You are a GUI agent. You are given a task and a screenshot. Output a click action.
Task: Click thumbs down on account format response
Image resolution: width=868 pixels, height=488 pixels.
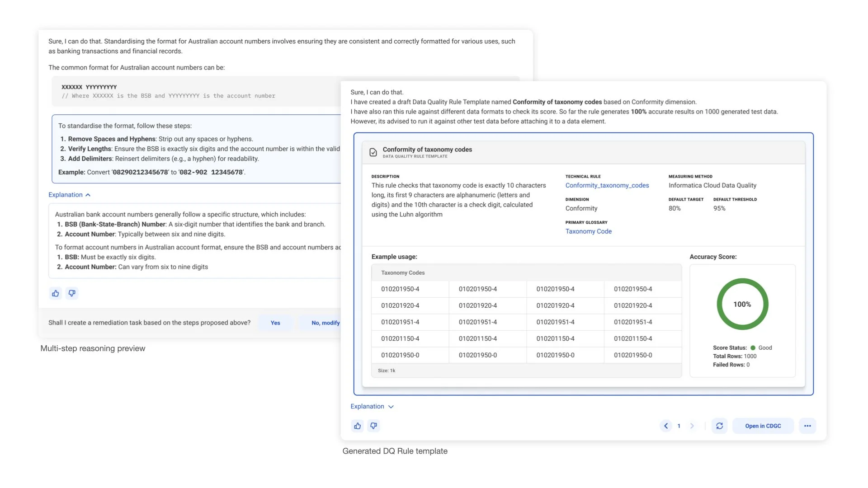[x=72, y=293]
